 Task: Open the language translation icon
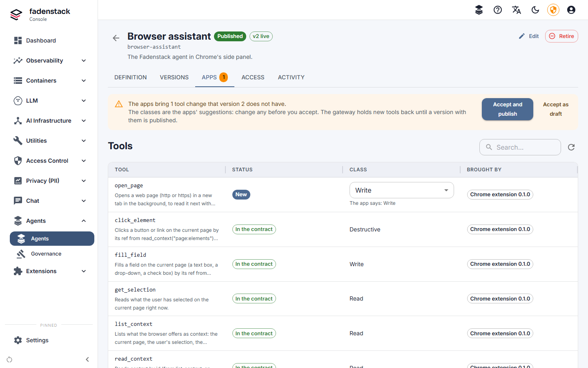517,10
